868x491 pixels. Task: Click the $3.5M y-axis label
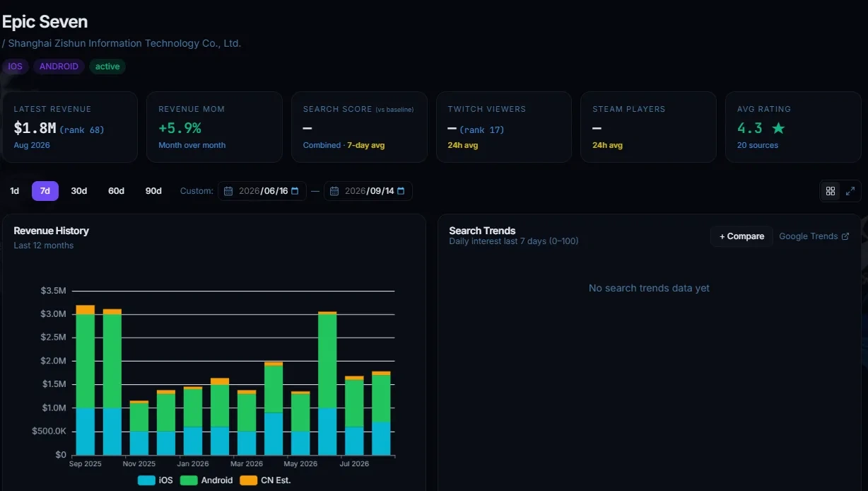(x=54, y=291)
